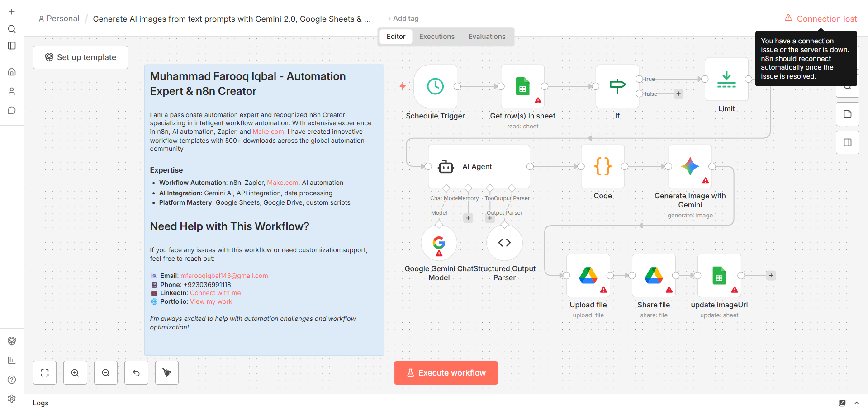
Task: Open the Code node with curly braces
Action: click(x=602, y=166)
